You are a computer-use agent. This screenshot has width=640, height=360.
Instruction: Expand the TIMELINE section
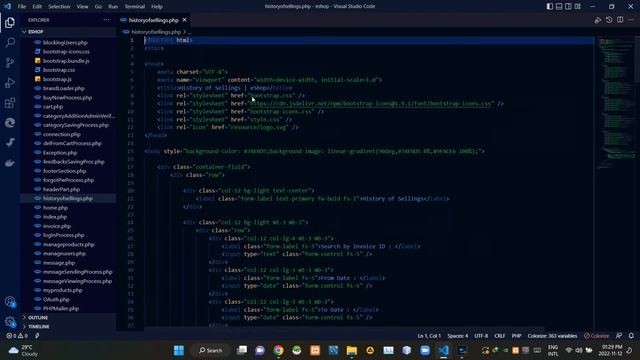click(39, 327)
